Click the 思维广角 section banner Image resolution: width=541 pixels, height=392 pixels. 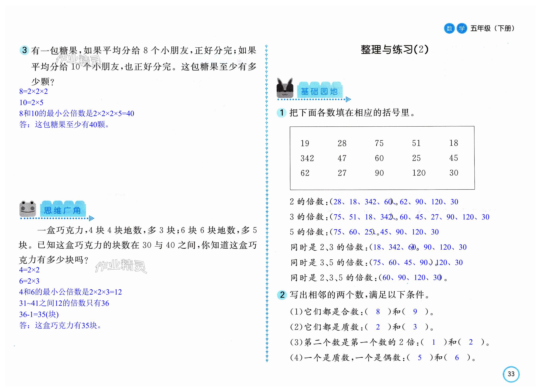[62, 210]
